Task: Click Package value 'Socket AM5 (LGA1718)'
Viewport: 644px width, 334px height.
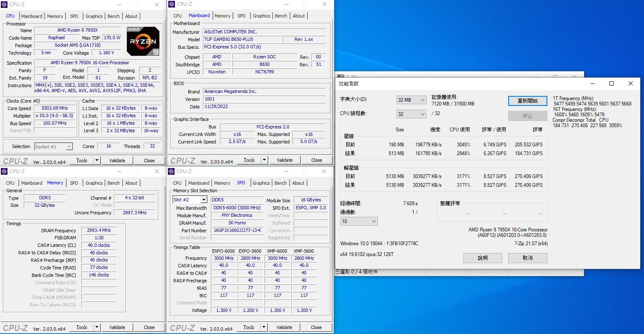Action: (x=77, y=45)
